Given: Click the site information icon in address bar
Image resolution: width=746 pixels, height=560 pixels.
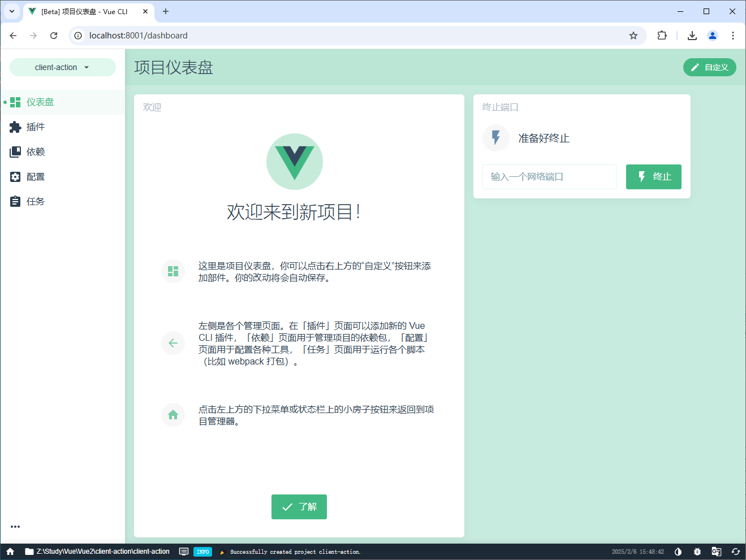Looking at the screenshot, I should pyautogui.click(x=78, y=36).
